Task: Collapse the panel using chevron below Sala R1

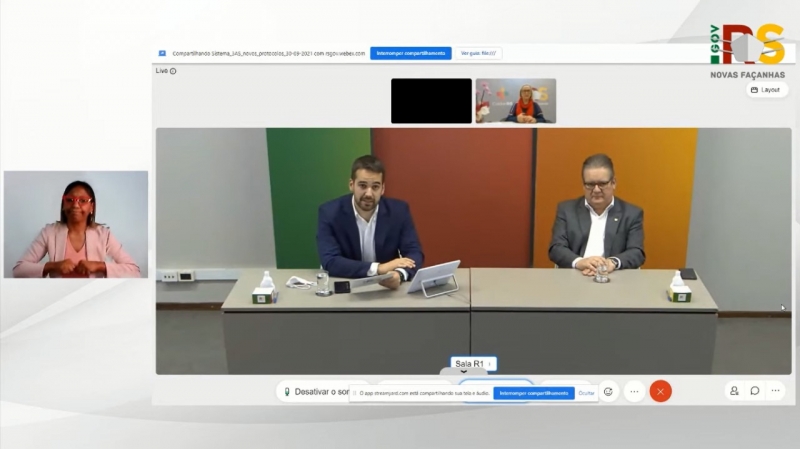Action: 463,371
